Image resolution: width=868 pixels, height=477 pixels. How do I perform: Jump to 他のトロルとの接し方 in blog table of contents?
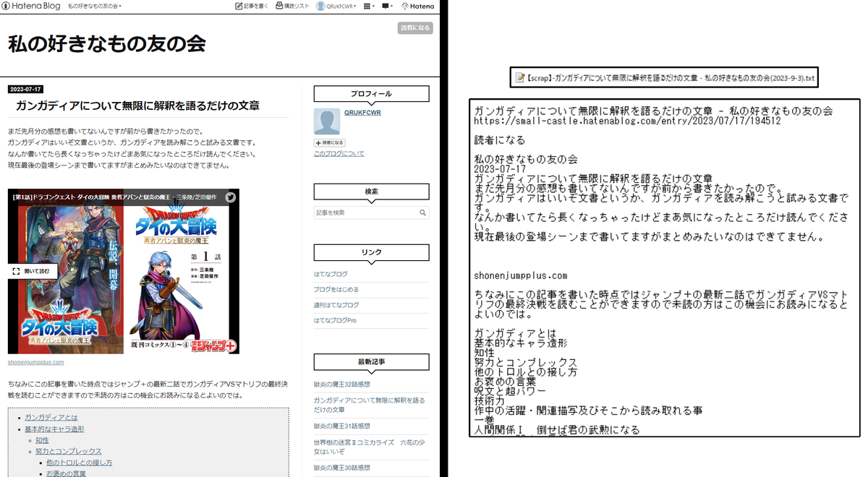[x=80, y=463]
